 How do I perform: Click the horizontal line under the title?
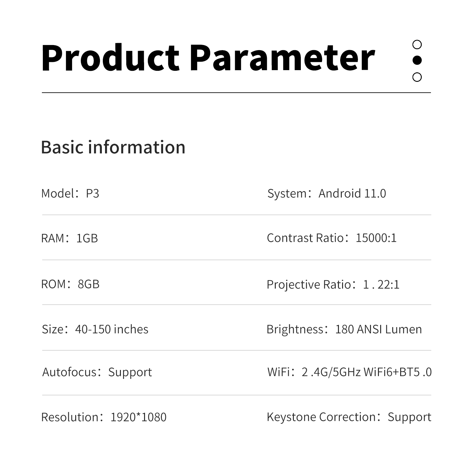pos(236,93)
